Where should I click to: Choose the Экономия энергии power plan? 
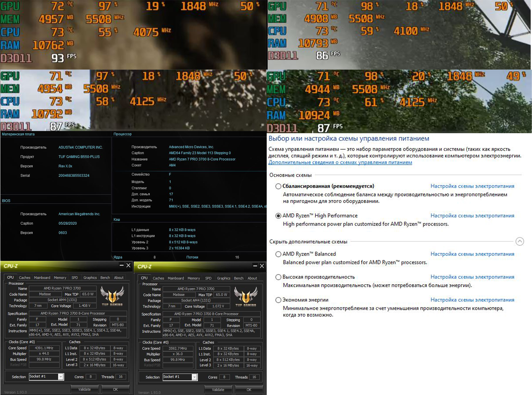(x=278, y=300)
